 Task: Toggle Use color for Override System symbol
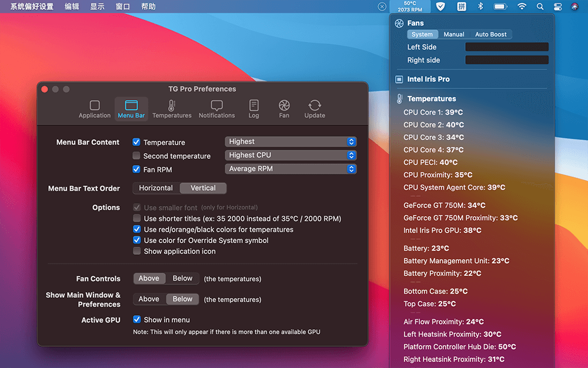click(137, 240)
